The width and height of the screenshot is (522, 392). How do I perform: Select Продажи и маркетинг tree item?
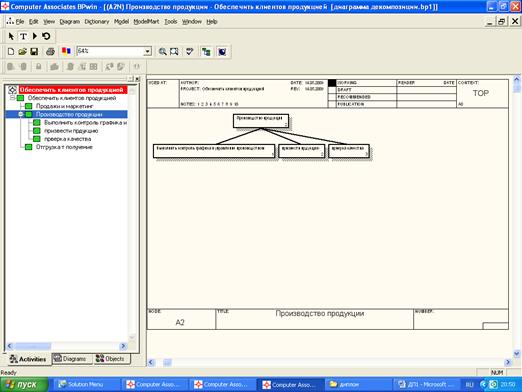click(64, 106)
